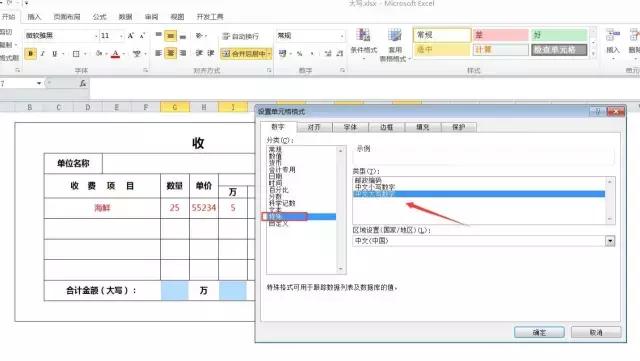The height and width of the screenshot is (361, 640).
Task: Open 套用表格格式 format as table
Action: pos(394,45)
